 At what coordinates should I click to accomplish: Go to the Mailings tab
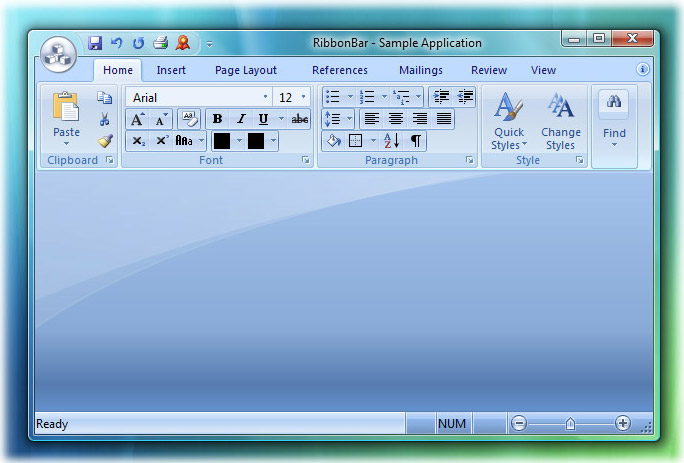pos(421,70)
